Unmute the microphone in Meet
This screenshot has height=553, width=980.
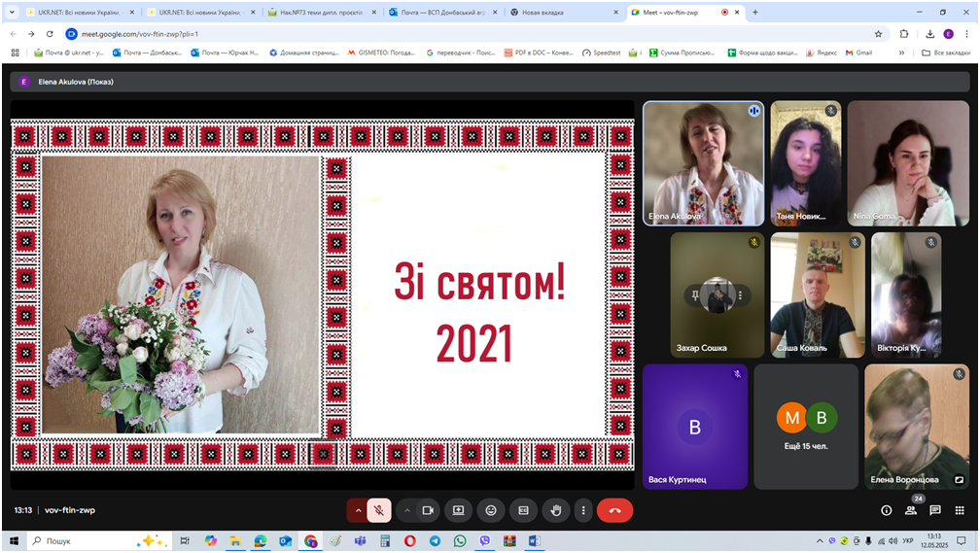tap(379, 510)
